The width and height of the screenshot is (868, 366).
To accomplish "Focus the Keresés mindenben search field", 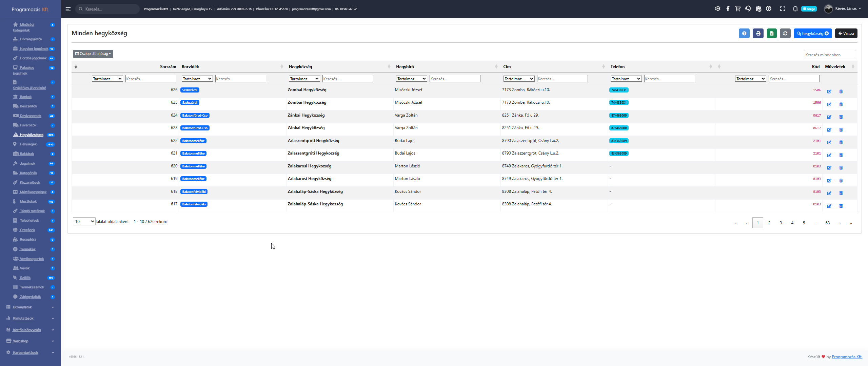I will pyautogui.click(x=829, y=55).
